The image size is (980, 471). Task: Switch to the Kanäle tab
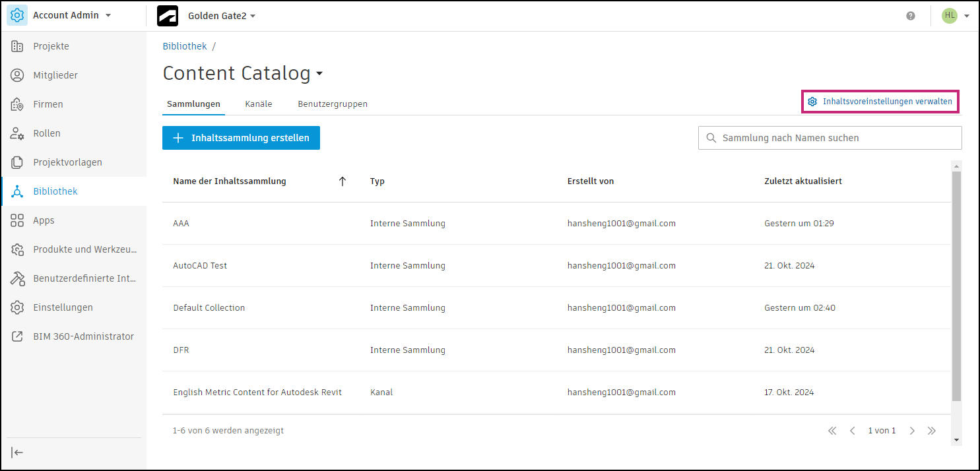click(x=259, y=104)
